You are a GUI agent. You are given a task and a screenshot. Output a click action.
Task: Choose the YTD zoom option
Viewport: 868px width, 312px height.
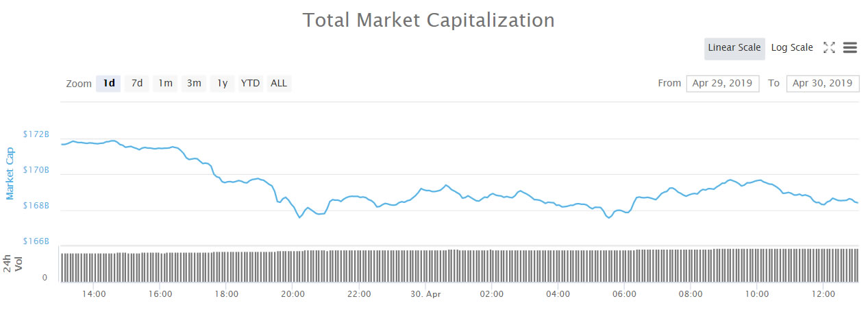250,84
